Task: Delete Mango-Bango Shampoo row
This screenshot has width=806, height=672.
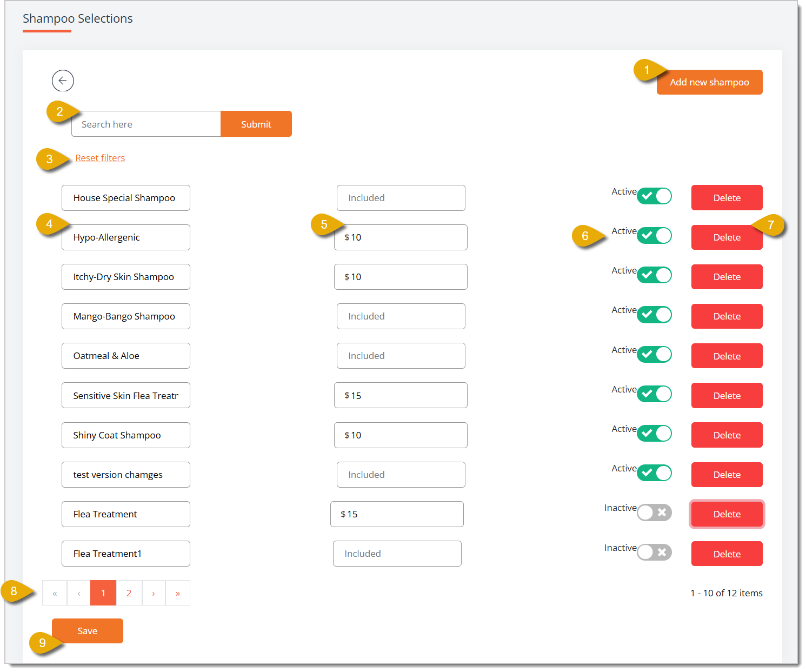Action: pyautogui.click(x=727, y=316)
